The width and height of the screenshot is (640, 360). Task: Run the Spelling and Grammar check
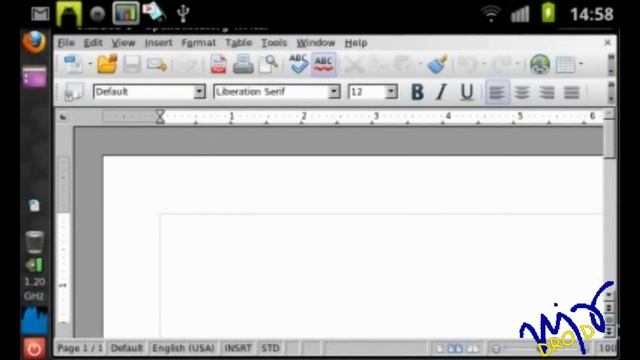(298, 64)
